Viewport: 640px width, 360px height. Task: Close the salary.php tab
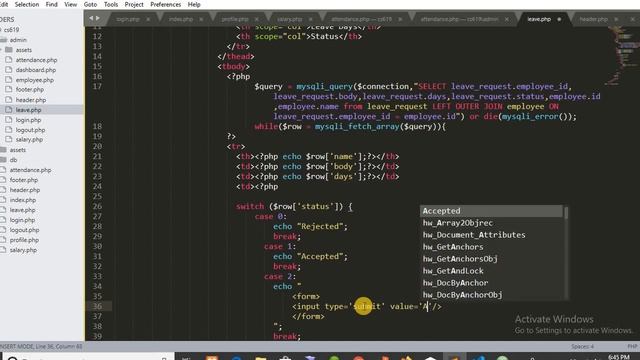pyautogui.click(x=311, y=19)
